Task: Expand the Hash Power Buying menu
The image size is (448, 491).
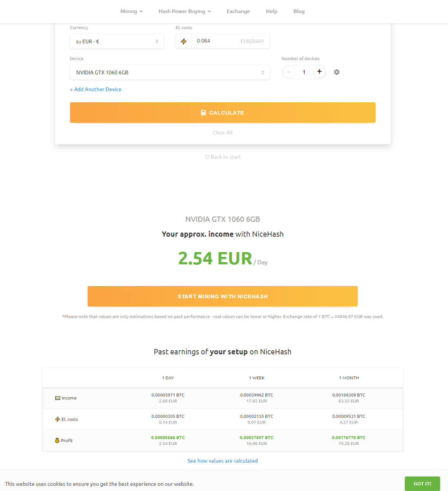Action: [185, 11]
